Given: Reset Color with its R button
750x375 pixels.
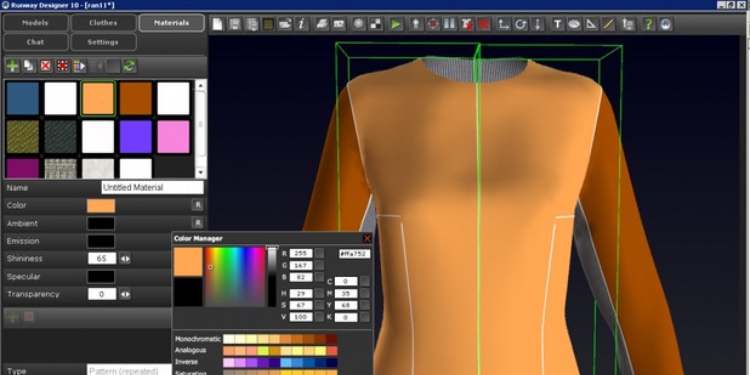Looking at the screenshot, I should tap(197, 205).
